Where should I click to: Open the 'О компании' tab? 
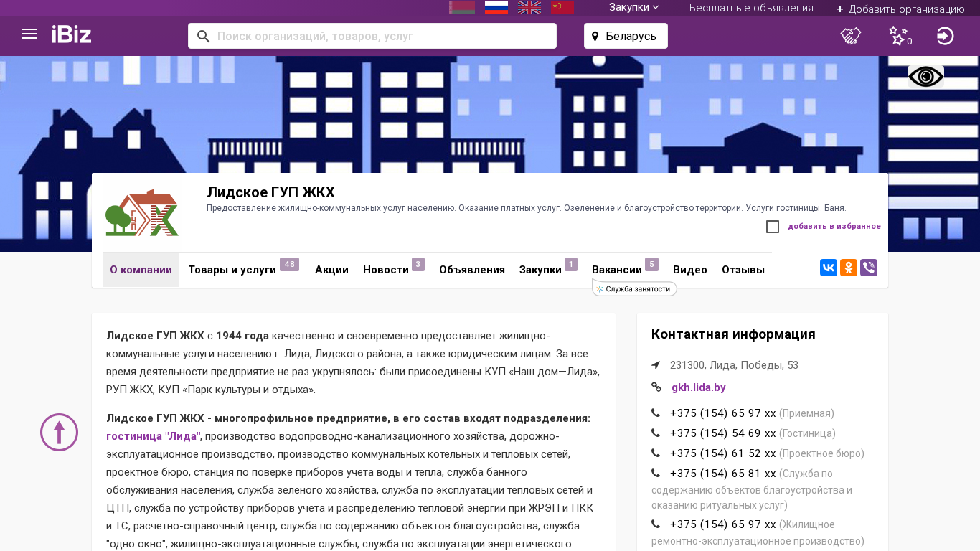[141, 270]
